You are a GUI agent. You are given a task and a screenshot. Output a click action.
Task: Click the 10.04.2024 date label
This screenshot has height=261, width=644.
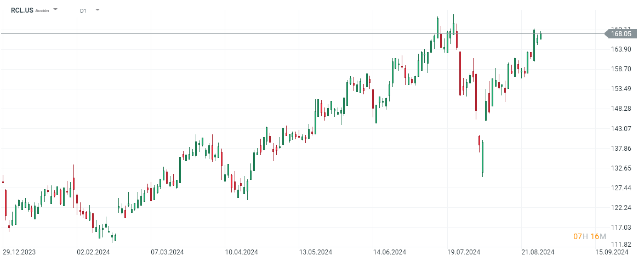coord(241,252)
